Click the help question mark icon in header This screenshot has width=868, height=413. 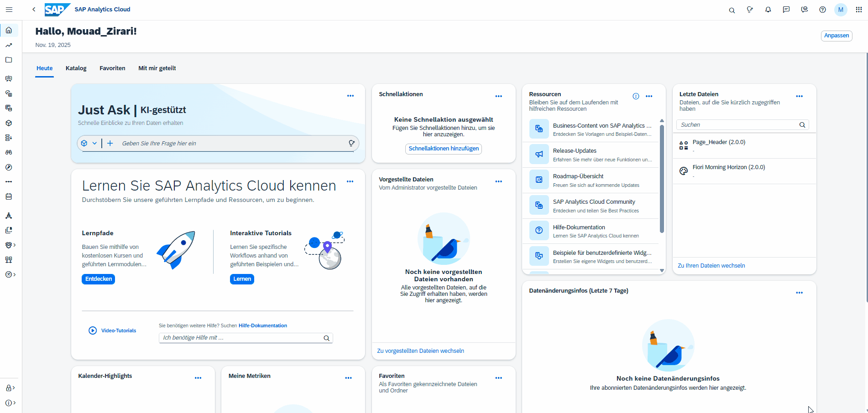coord(822,10)
